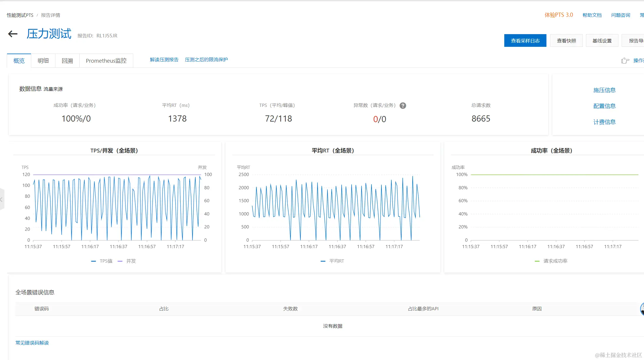644x360 pixels.
Task: Click 性能测试PTS breadcrumb
Action: (20, 15)
